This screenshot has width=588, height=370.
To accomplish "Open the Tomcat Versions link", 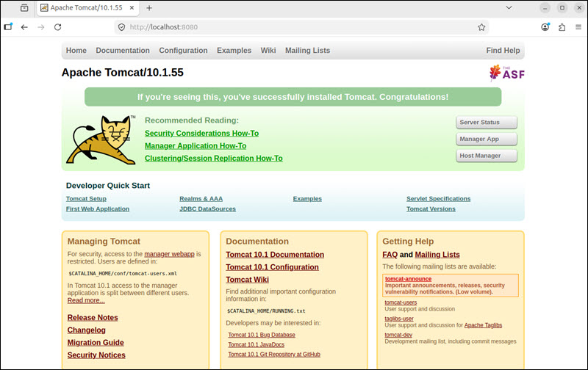I will click(x=431, y=209).
